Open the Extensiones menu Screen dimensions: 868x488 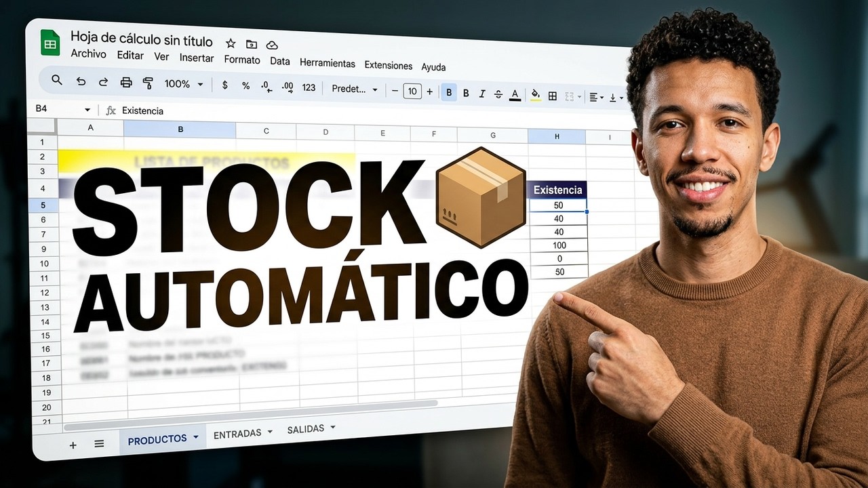[x=389, y=65]
